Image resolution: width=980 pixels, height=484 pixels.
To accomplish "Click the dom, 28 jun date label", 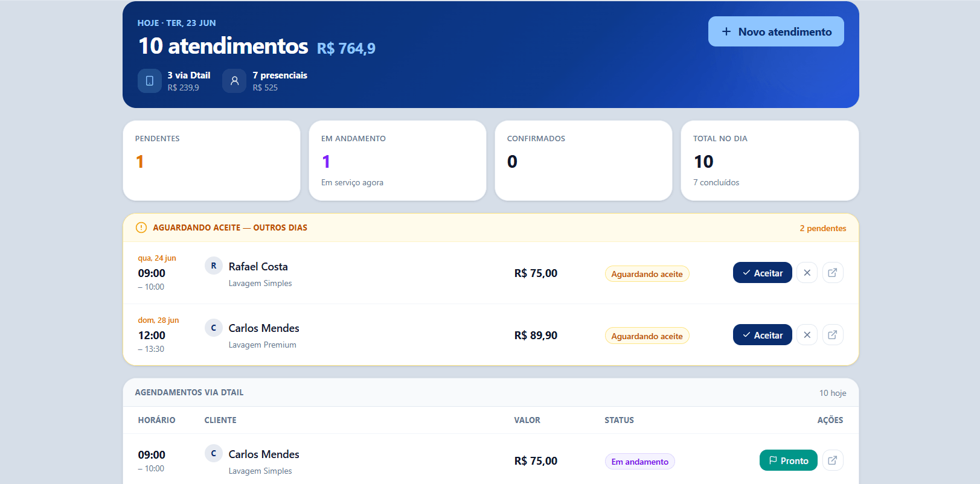I will point(158,320).
